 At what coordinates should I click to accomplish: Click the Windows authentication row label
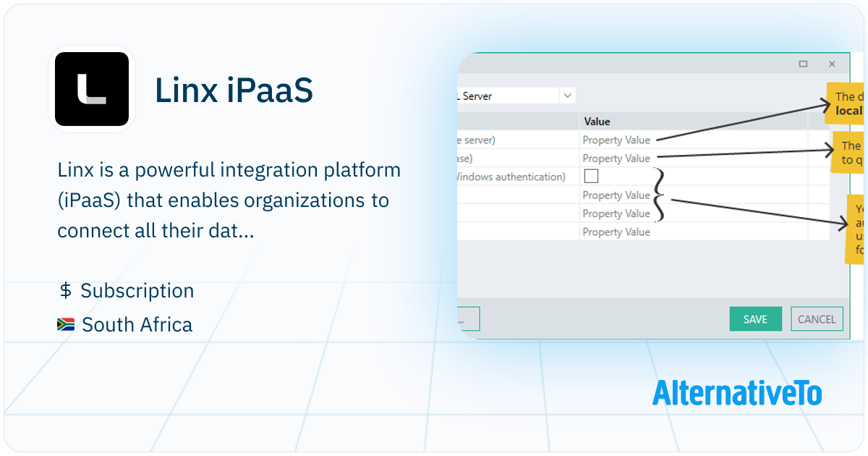511,177
